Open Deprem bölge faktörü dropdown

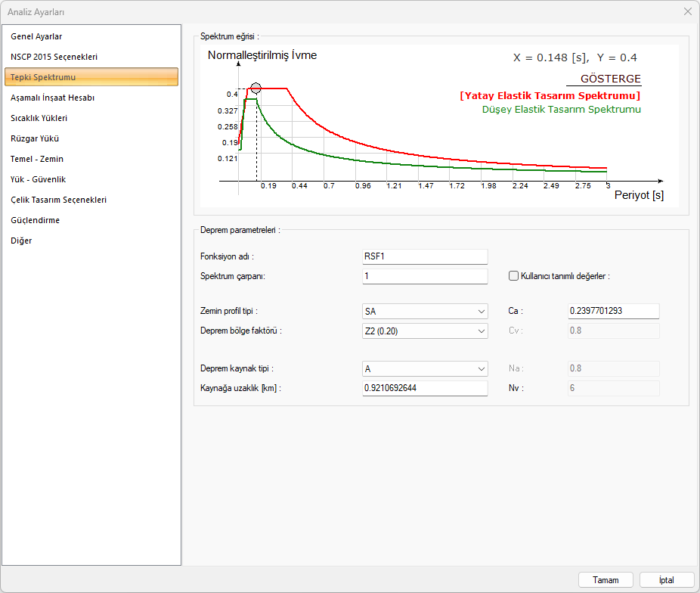425,331
